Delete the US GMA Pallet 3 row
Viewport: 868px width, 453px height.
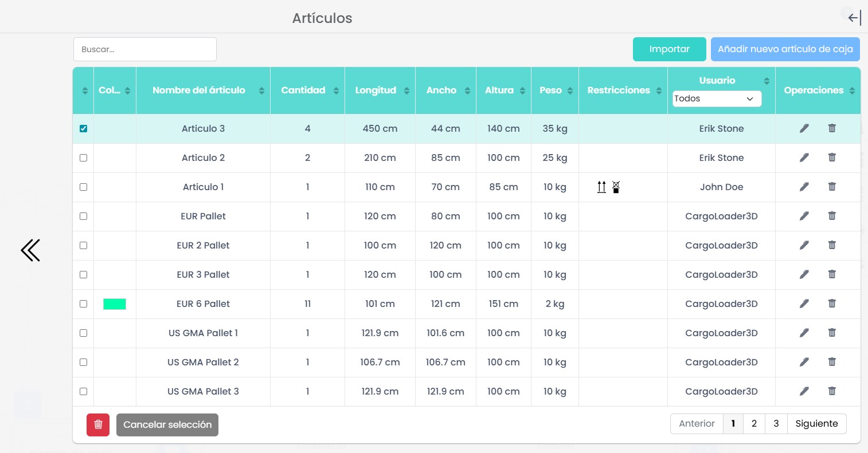832,391
